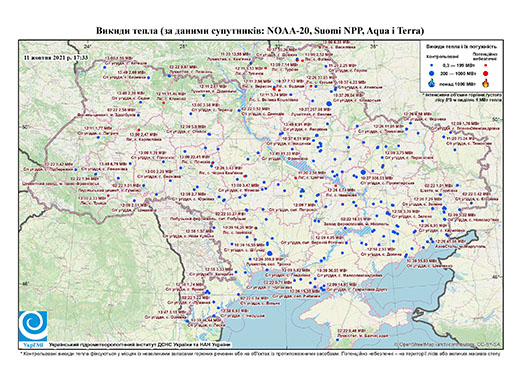Click the orange flame icon in legend
This screenshot has height=368, width=520.
pyautogui.click(x=486, y=83)
